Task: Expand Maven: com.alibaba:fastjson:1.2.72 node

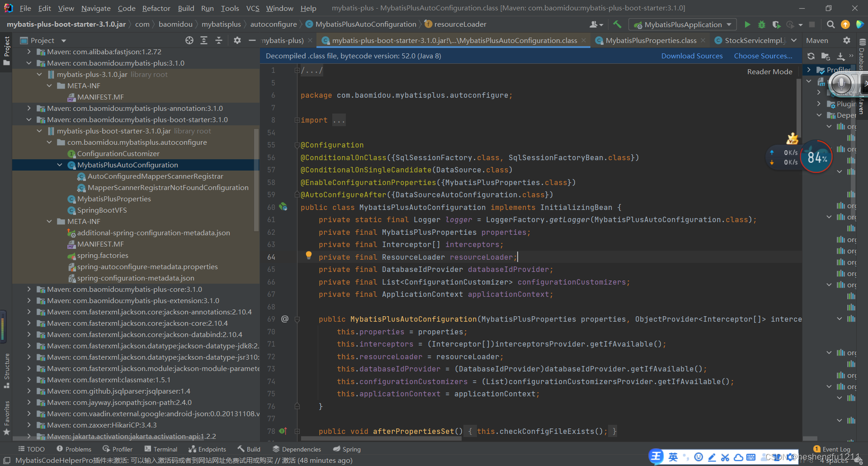Action: click(29, 52)
